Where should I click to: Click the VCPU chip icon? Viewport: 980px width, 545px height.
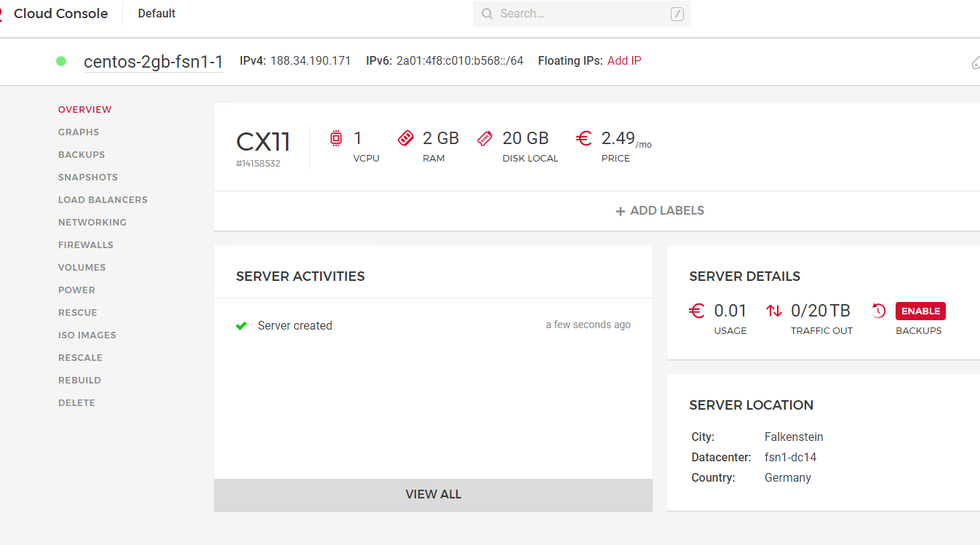click(x=336, y=138)
